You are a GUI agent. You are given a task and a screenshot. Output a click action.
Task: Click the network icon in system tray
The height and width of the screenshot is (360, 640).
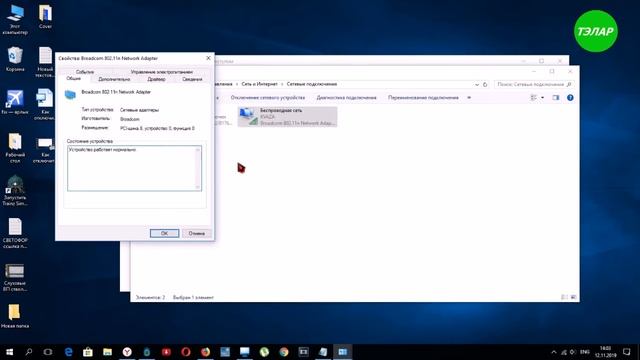click(x=564, y=352)
